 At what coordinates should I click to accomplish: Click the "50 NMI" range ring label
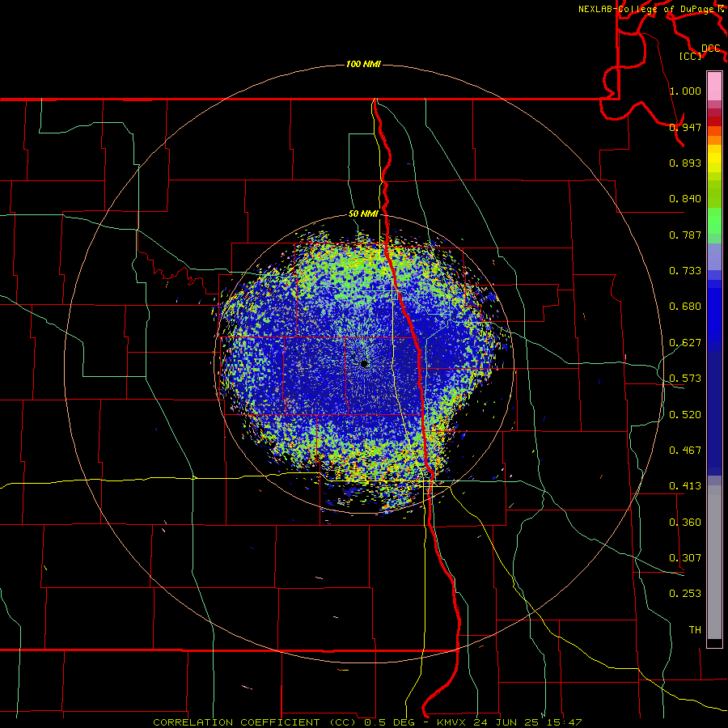363,214
